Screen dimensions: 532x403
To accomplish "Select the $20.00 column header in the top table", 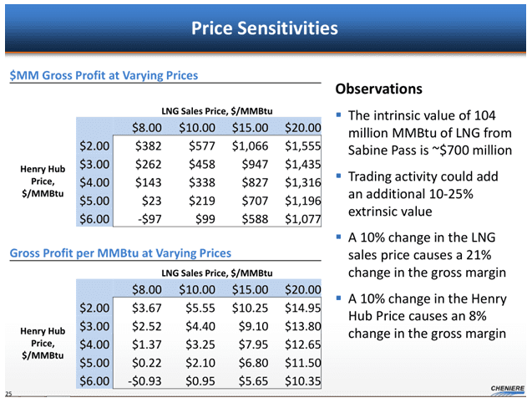I will coord(302,127).
